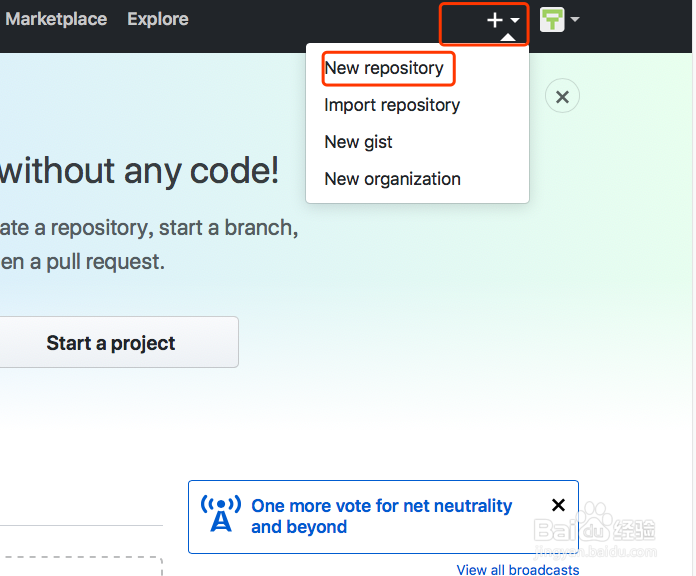Open the Explore header link
Image resolution: width=696 pixels, height=576 pixels.
tap(158, 19)
